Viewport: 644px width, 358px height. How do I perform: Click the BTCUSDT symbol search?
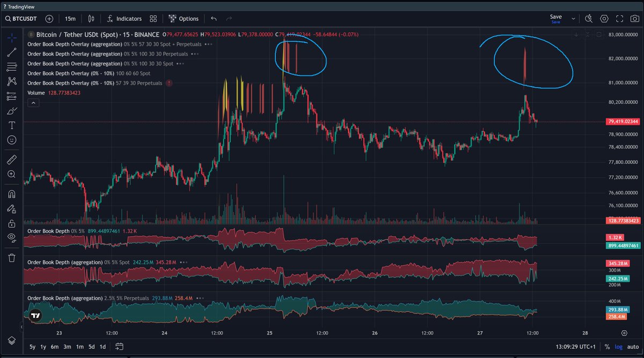(x=21, y=18)
